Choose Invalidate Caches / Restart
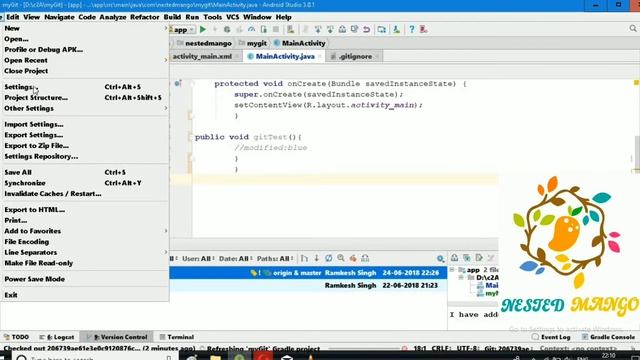 [84, 194]
